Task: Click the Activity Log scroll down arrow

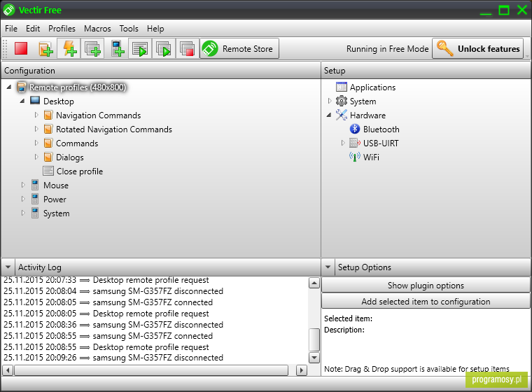Action: point(314,358)
